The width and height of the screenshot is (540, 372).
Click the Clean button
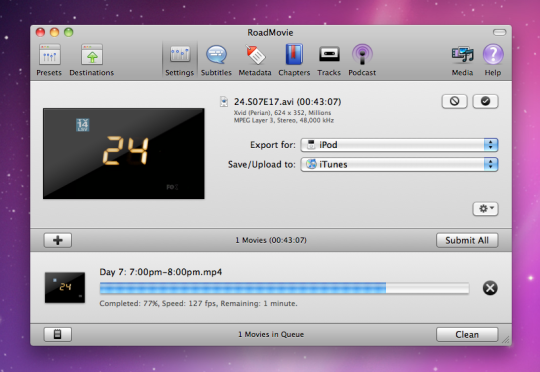point(467,334)
